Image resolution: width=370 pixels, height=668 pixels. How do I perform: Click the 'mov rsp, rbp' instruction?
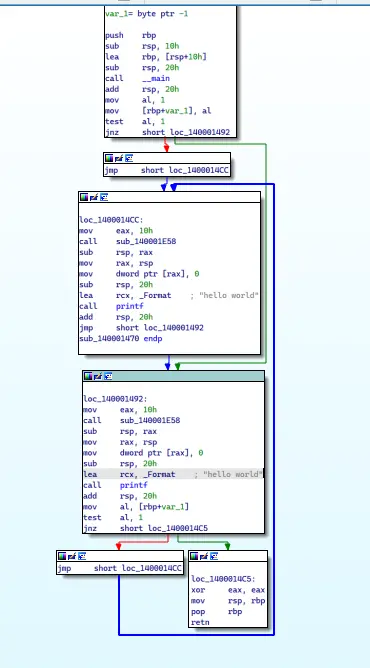pyautogui.click(x=228, y=601)
